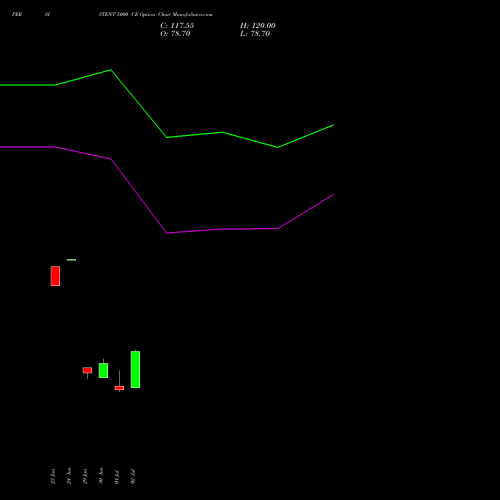
Task: Click the low value L: 78.70
Action: [255, 34]
